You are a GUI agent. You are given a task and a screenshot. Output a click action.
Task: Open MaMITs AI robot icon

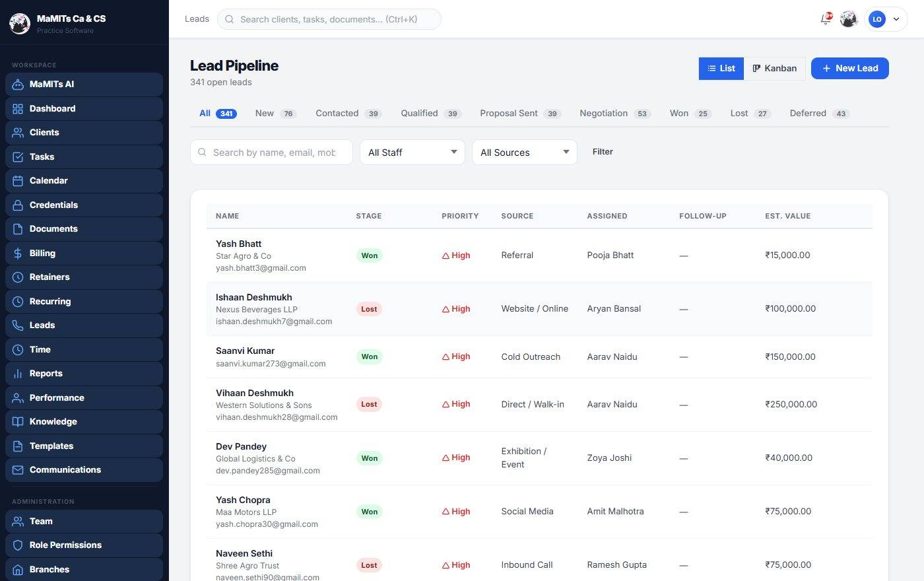(x=18, y=85)
